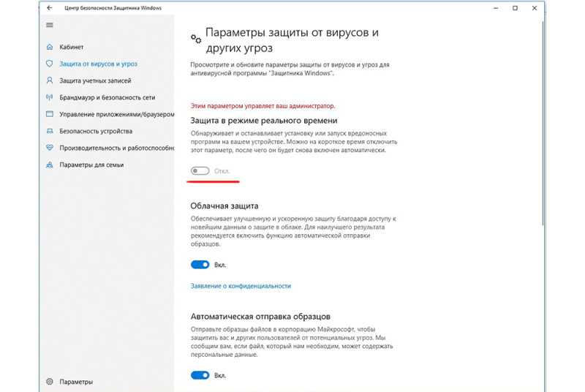Maximize the Defender Security Center window

515,8
